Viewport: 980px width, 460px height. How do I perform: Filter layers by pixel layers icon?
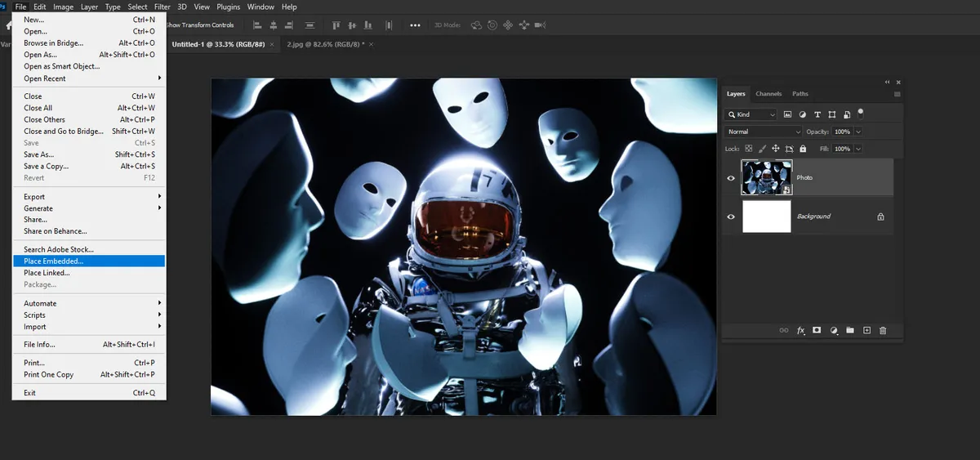pos(787,114)
